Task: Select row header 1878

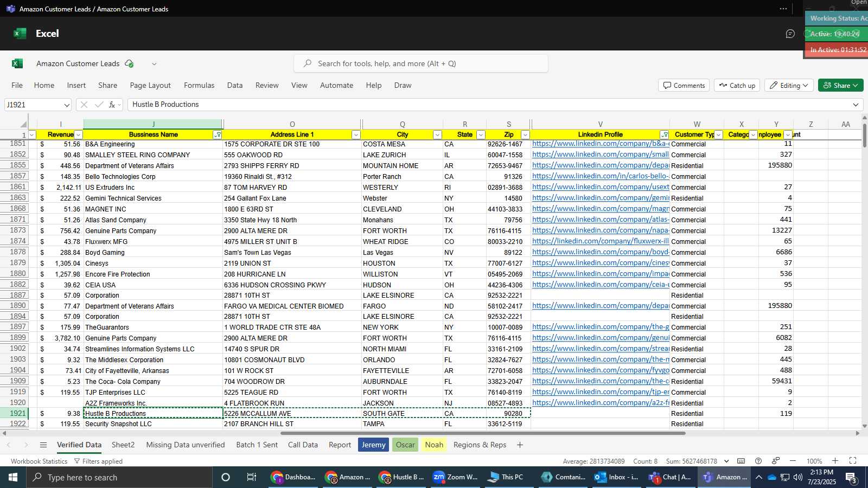Action: click(14, 252)
